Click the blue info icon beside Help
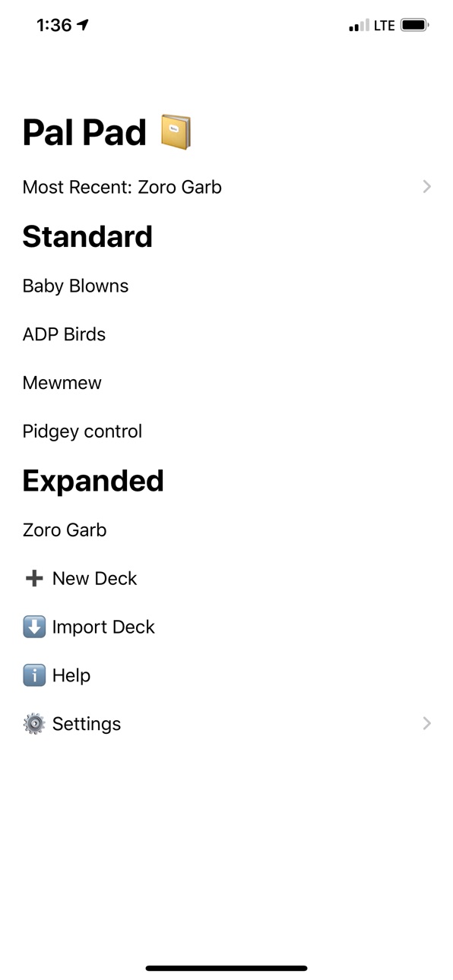This screenshot has height=980, width=453. (x=34, y=675)
